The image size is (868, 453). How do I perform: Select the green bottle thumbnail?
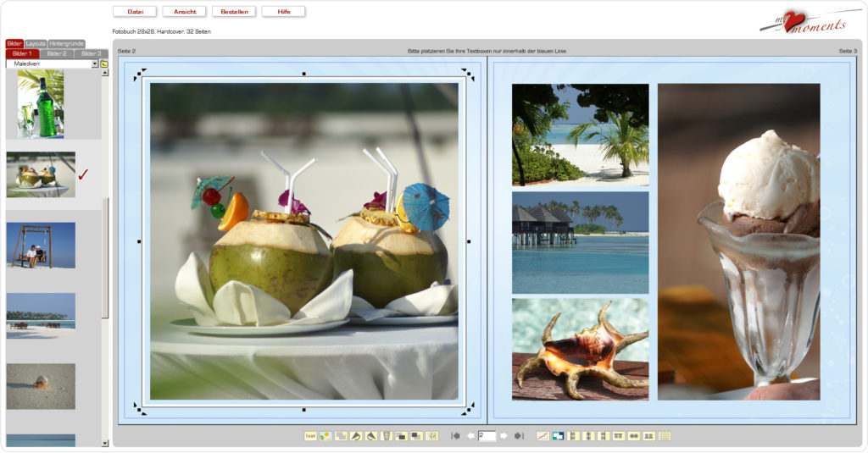[x=41, y=103]
